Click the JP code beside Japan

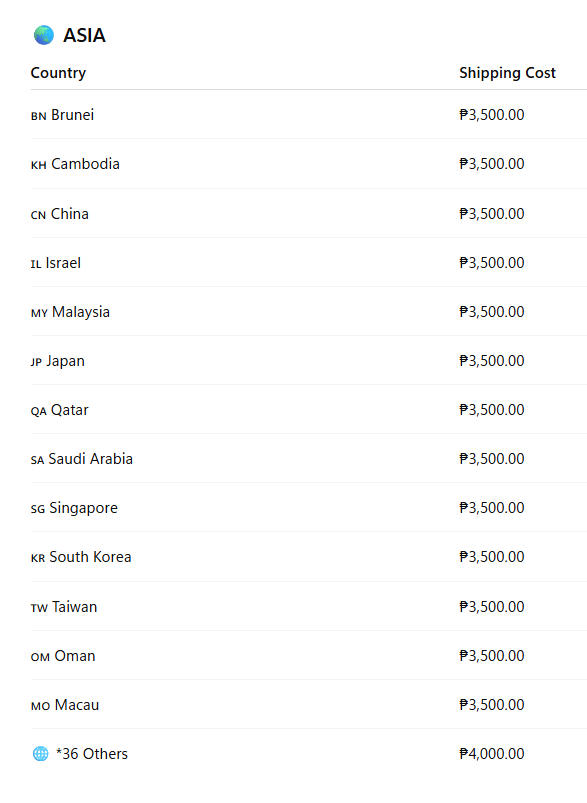click(x=36, y=362)
